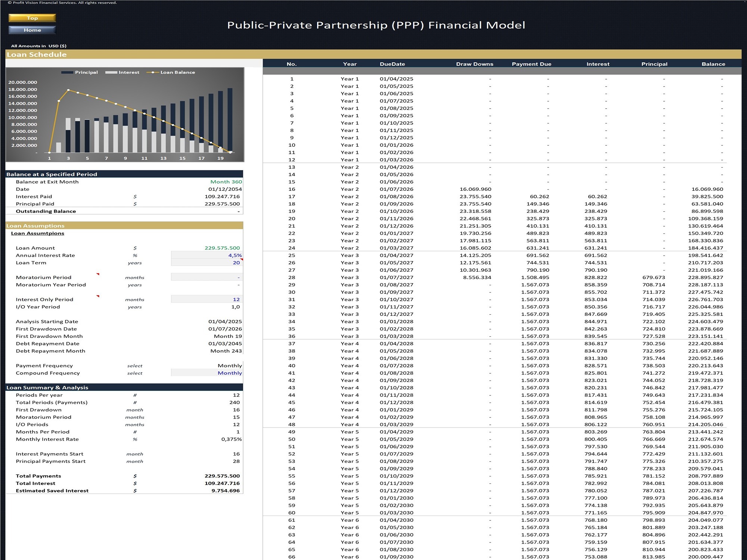Screen dimensions: 747x560
Task: Click the All Amounts in USD ($) label
Action: [38, 46]
